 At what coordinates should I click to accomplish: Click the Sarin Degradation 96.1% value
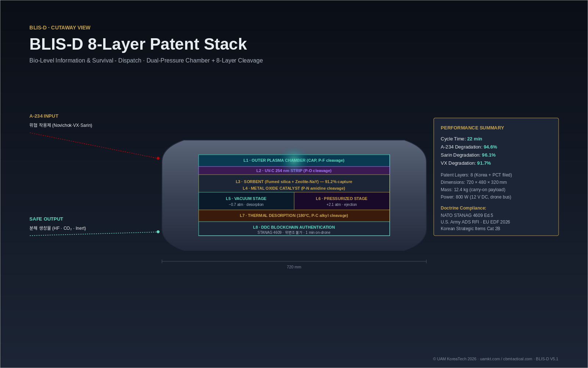(488, 155)
